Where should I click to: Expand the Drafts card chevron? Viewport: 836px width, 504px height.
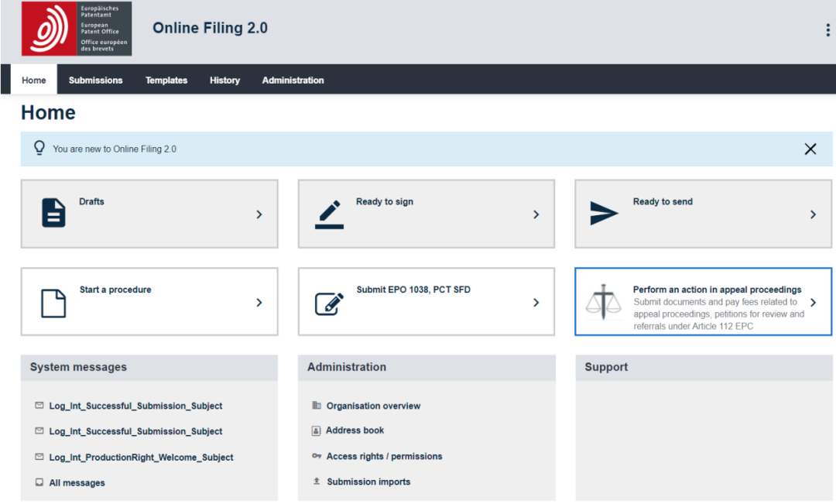coord(259,214)
